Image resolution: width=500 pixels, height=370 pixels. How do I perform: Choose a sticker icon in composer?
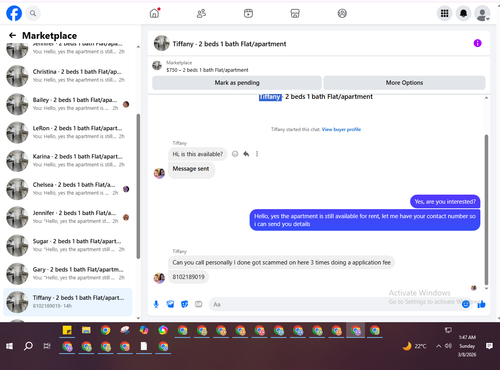[x=184, y=304]
